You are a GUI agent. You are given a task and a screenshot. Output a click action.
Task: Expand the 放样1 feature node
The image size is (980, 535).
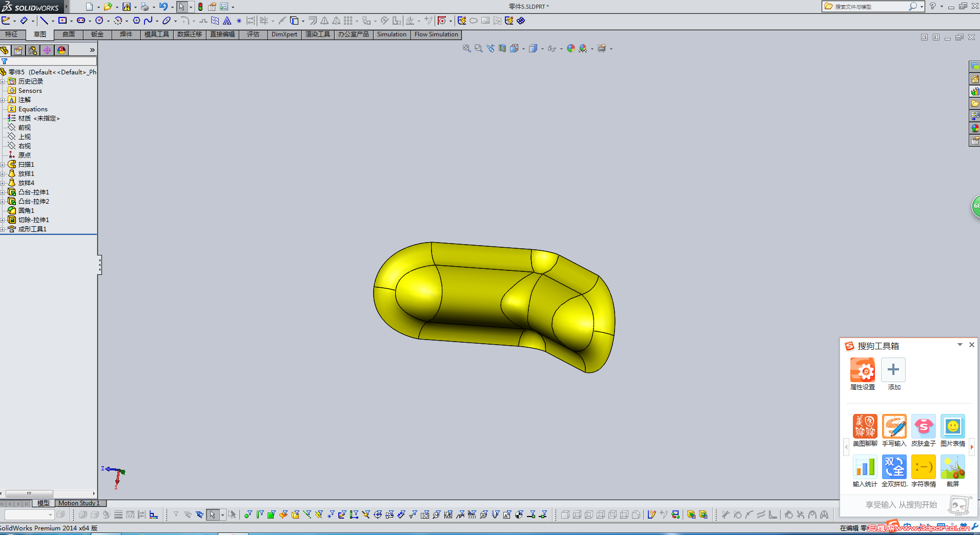pyautogui.click(x=3, y=174)
